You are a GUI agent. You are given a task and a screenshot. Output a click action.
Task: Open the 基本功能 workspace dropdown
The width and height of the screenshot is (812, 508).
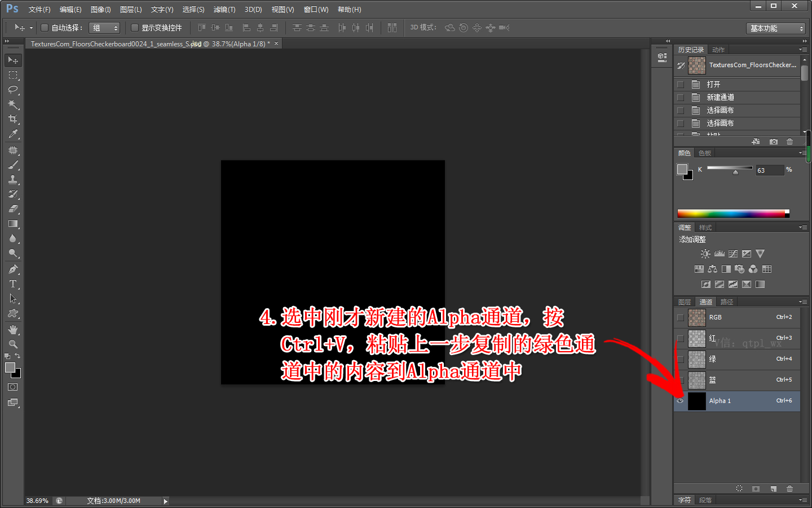click(776, 28)
